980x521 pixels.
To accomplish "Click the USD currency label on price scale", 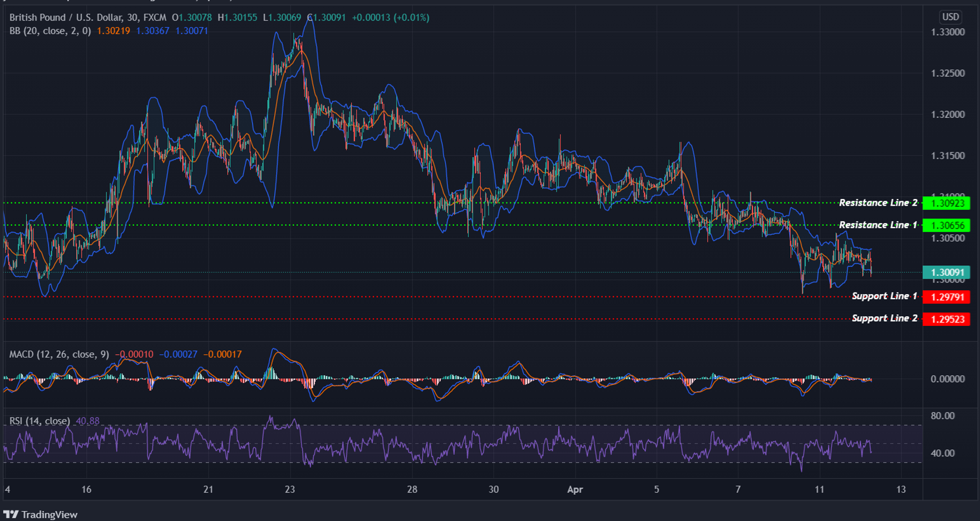I will pyautogui.click(x=951, y=17).
